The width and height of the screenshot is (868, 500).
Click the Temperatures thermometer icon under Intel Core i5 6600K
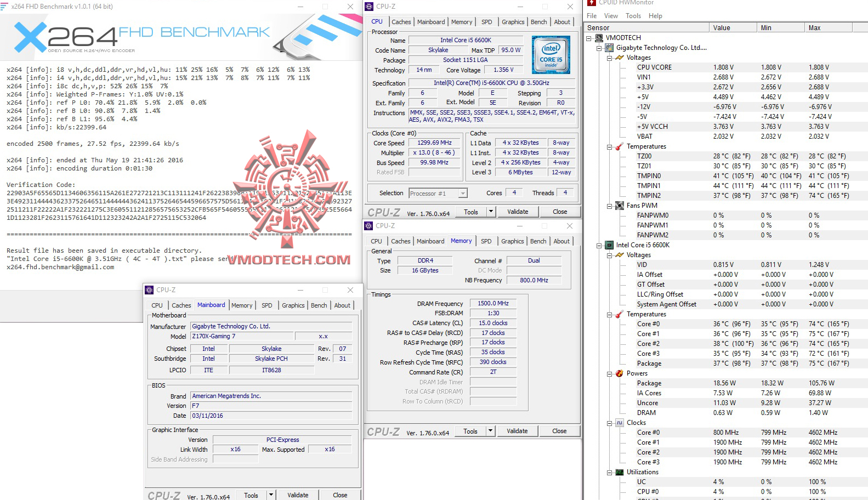click(620, 314)
